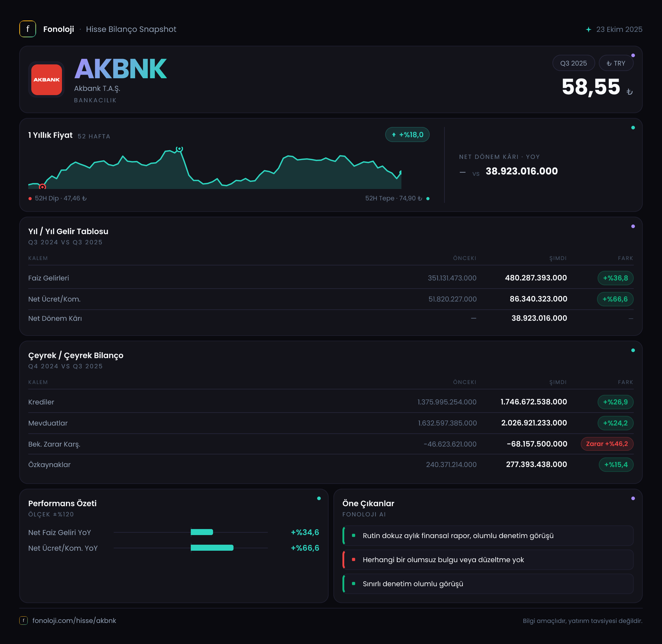Click the AKBNK ticker title

(120, 69)
